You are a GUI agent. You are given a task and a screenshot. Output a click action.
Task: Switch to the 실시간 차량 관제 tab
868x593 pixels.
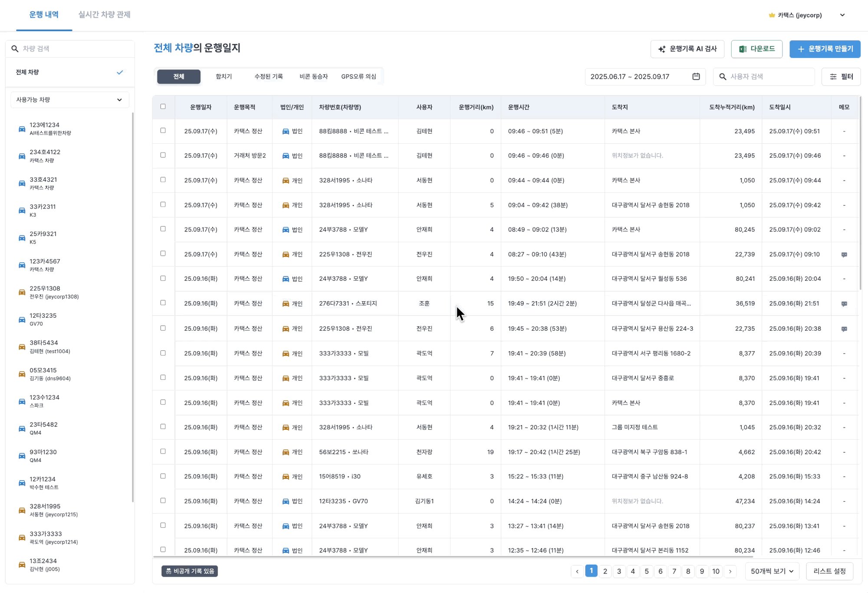(x=104, y=15)
